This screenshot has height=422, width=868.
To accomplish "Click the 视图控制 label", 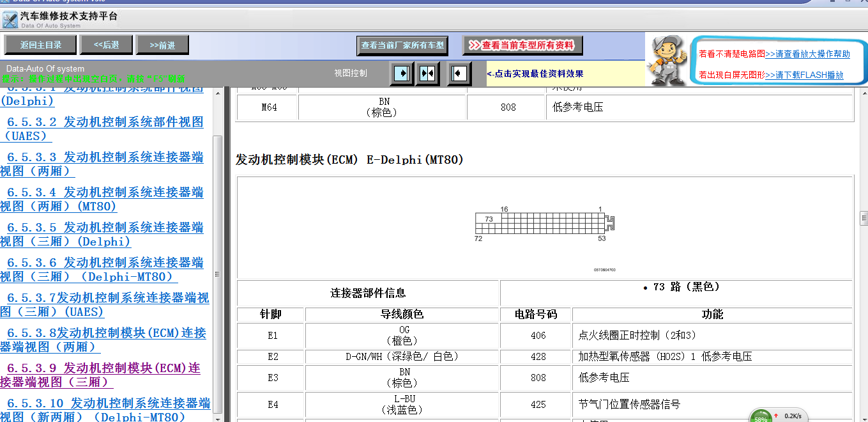I will (351, 74).
